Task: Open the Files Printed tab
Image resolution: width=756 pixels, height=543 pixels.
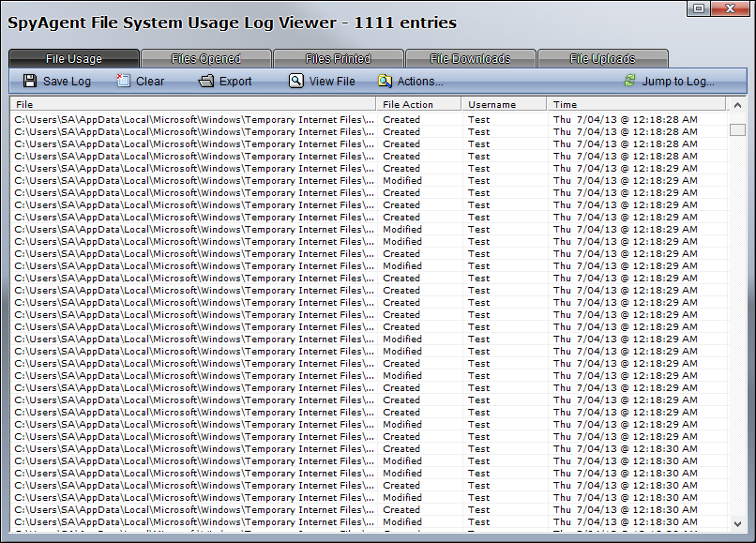Action: (x=338, y=59)
